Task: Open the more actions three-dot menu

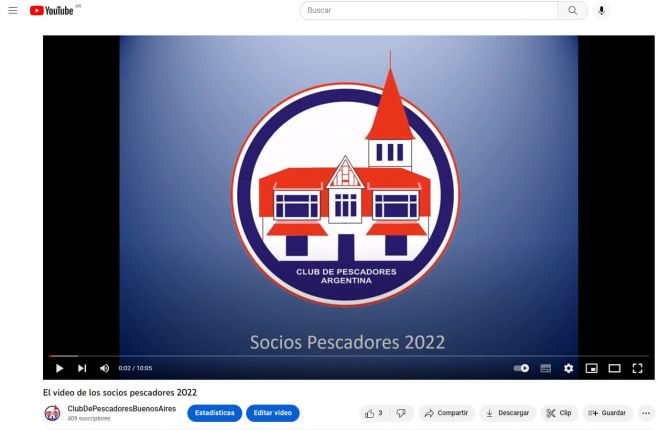Action: (x=646, y=413)
